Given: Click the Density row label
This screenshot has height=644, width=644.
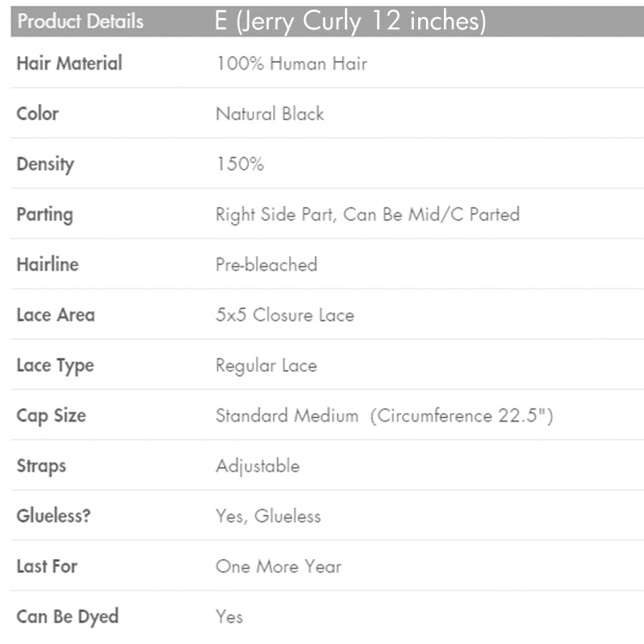Looking at the screenshot, I should click(46, 165).
